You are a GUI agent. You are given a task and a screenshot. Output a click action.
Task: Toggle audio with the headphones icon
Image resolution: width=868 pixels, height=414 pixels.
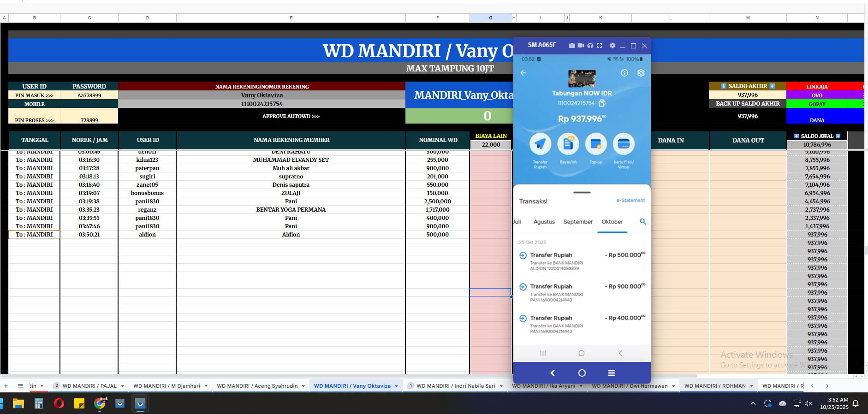tap(590, 46)
